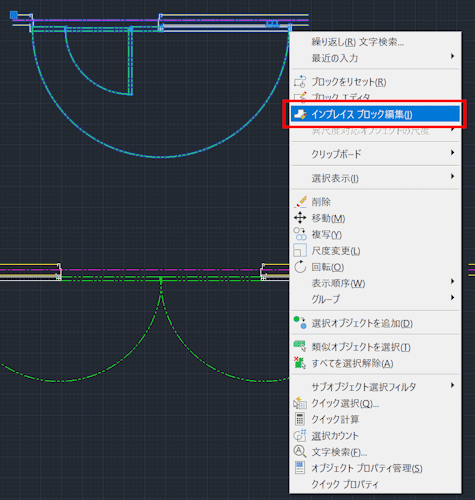The height and width of the screenshot is (500, 475).
Task: Open 最近の入力 submenu
Action: [x=375, y=58]
